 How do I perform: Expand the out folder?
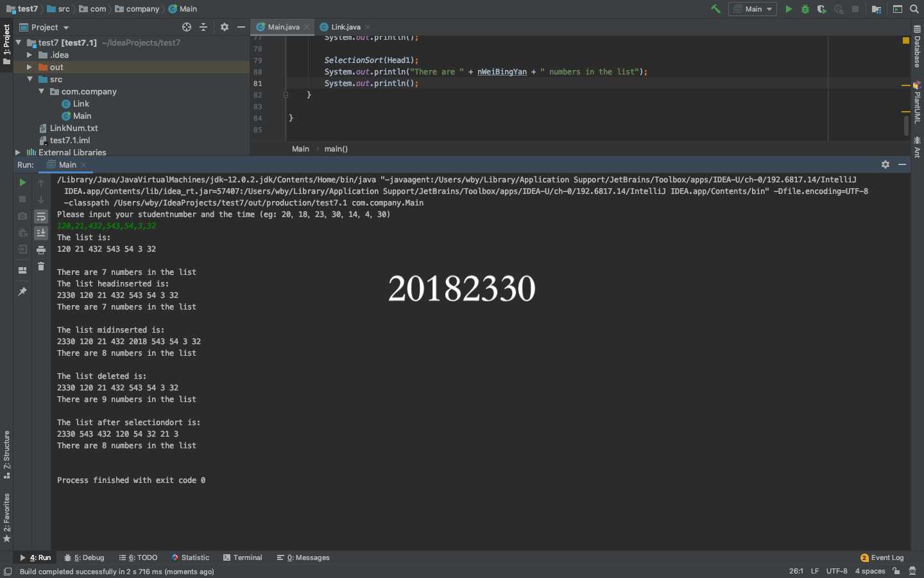point(30,67)
